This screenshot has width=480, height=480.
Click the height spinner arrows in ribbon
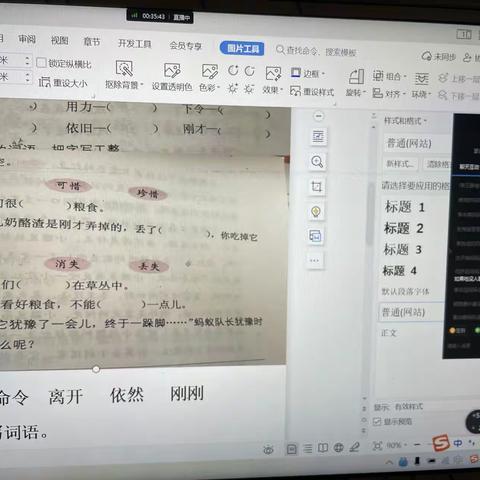pyautogui.click(x=27, y=60)
